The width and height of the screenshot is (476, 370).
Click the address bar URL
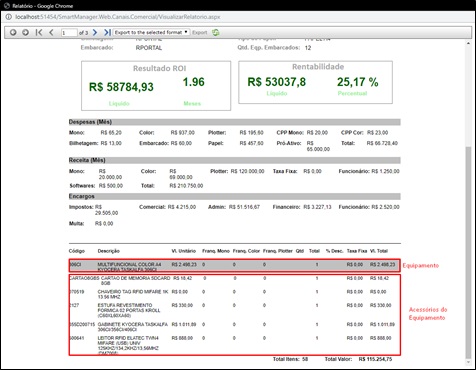[118, 17]
